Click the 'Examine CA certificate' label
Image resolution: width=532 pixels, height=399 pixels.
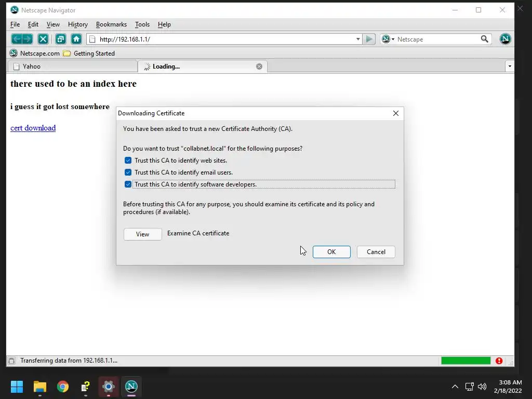(x=198, y=233)
